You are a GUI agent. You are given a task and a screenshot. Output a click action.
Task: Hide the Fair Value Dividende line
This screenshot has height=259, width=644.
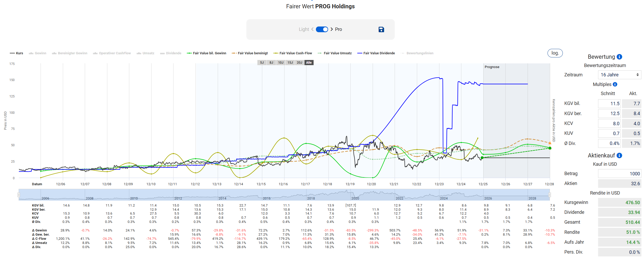click(x=376, y=53)
